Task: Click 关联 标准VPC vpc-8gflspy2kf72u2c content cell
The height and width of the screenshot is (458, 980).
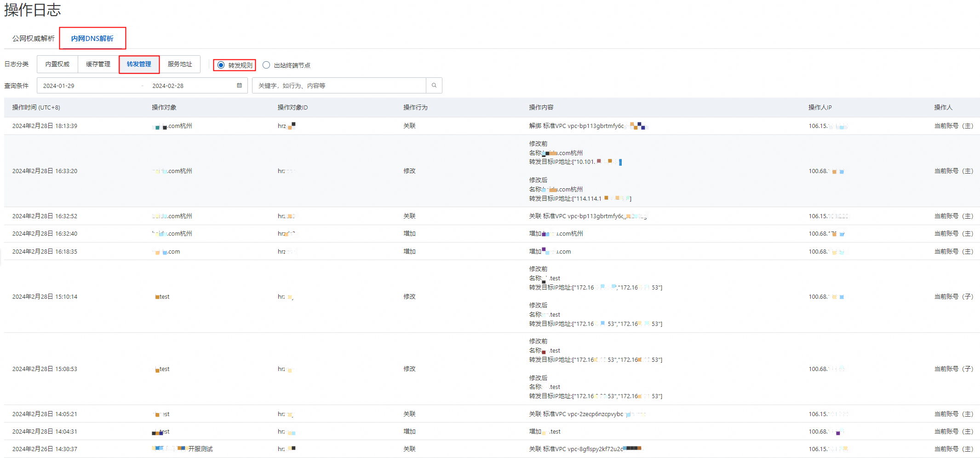Action: coord(585,449)
